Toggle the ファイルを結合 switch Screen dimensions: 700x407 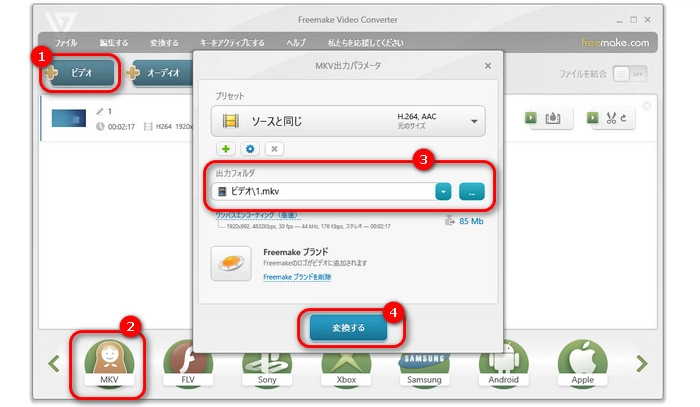(629, 74)
